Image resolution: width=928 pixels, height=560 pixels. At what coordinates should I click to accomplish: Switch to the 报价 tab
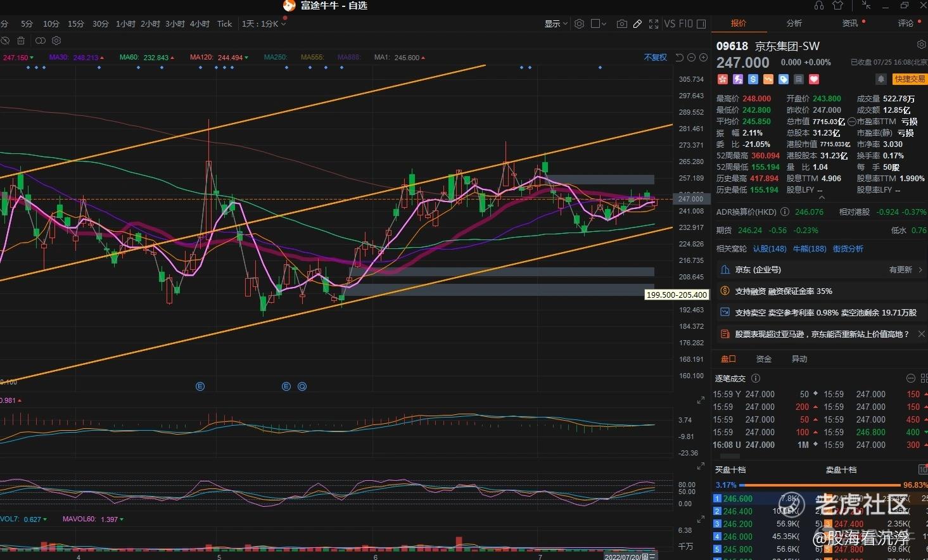tap(739, 23)
